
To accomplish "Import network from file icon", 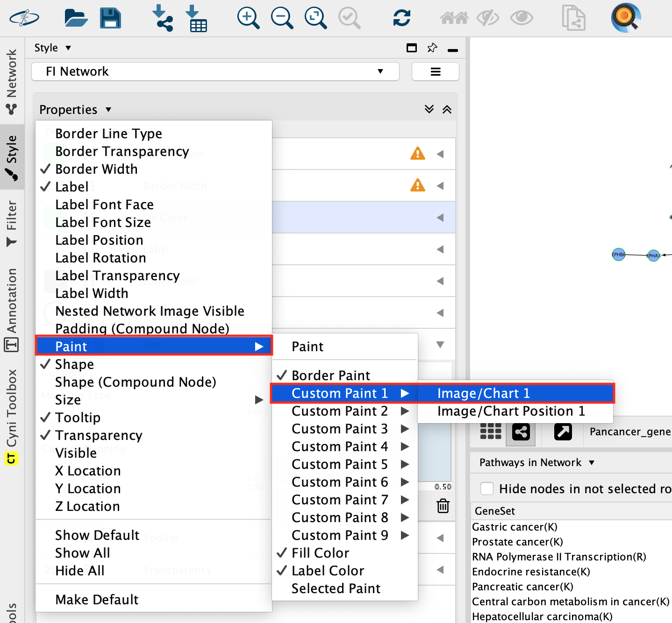I will pos(163,18).
